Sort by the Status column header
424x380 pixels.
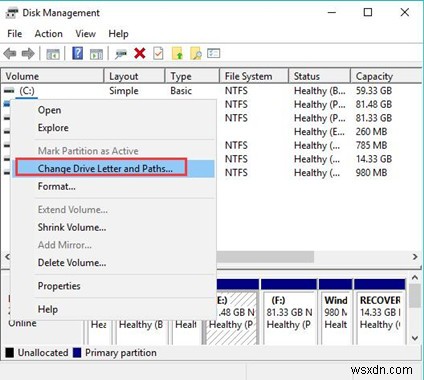pos(319,76)
